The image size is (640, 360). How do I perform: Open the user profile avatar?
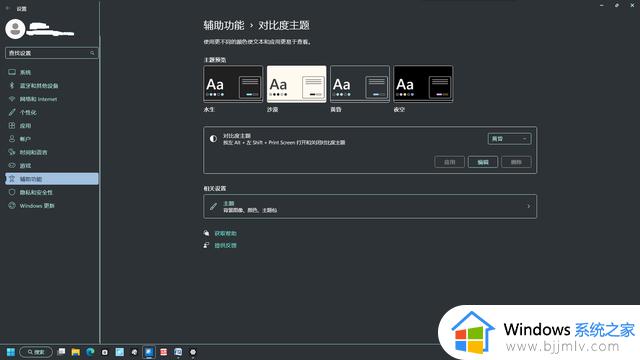(x=15, y=29)
